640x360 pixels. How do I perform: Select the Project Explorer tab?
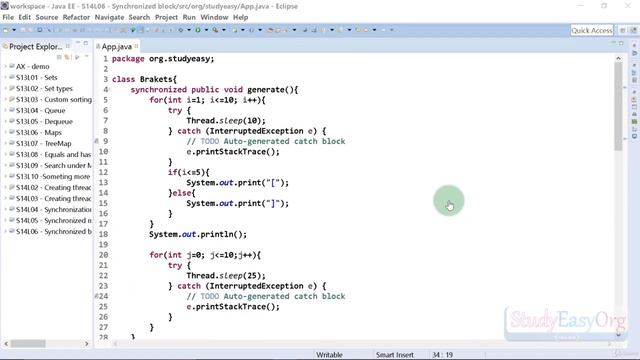click(36, 47)
